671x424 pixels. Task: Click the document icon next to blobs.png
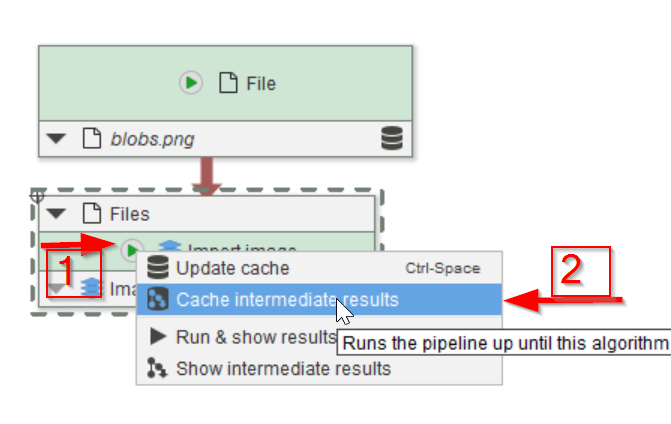click(90, 139)
